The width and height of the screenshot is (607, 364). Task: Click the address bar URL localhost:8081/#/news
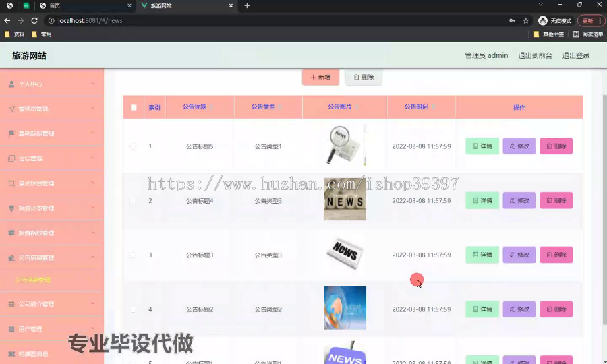(x=90, y=20)
